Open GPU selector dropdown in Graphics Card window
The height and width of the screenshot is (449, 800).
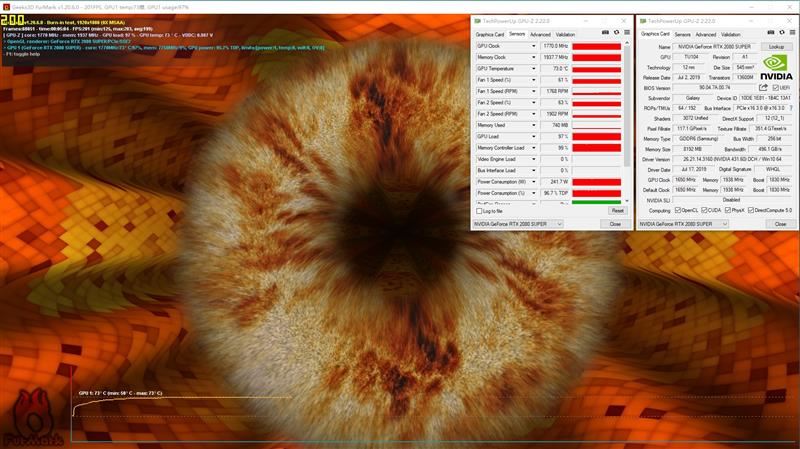point(683,224)
